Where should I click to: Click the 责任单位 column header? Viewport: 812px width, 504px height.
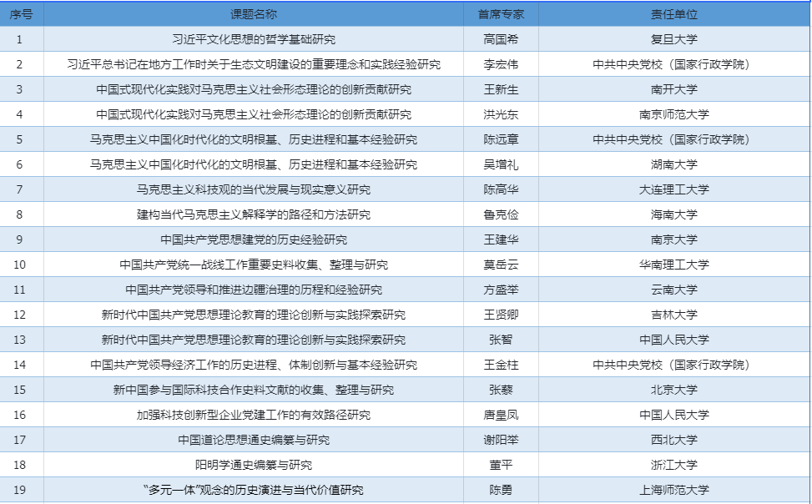tap(673, 14)
